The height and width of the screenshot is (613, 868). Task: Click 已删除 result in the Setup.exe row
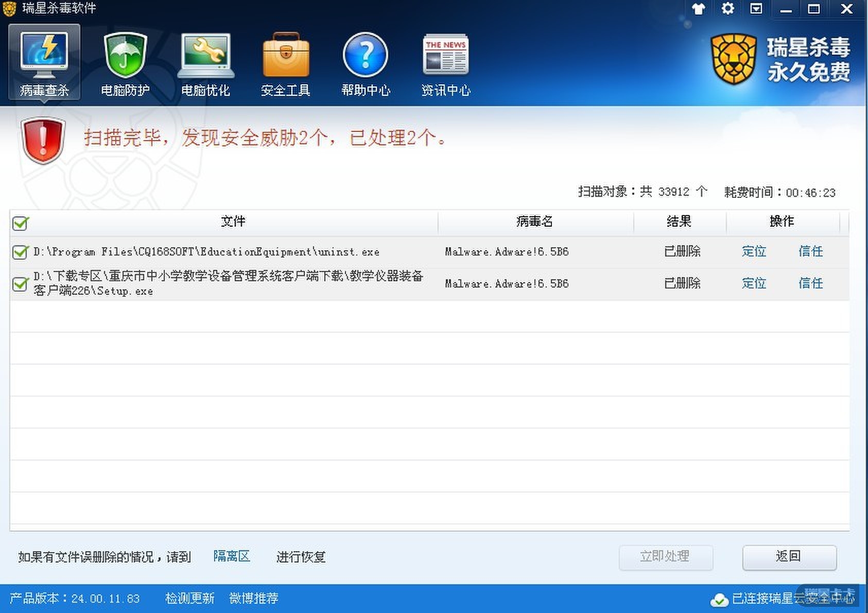[683, 283]
